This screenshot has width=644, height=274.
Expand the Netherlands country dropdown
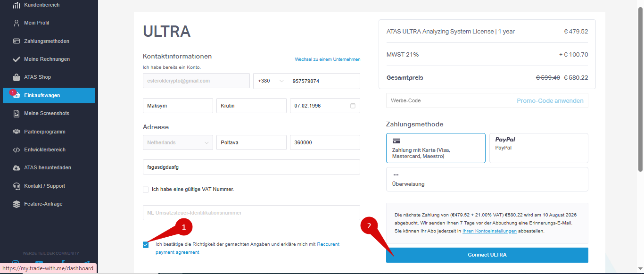click(178, 142)
